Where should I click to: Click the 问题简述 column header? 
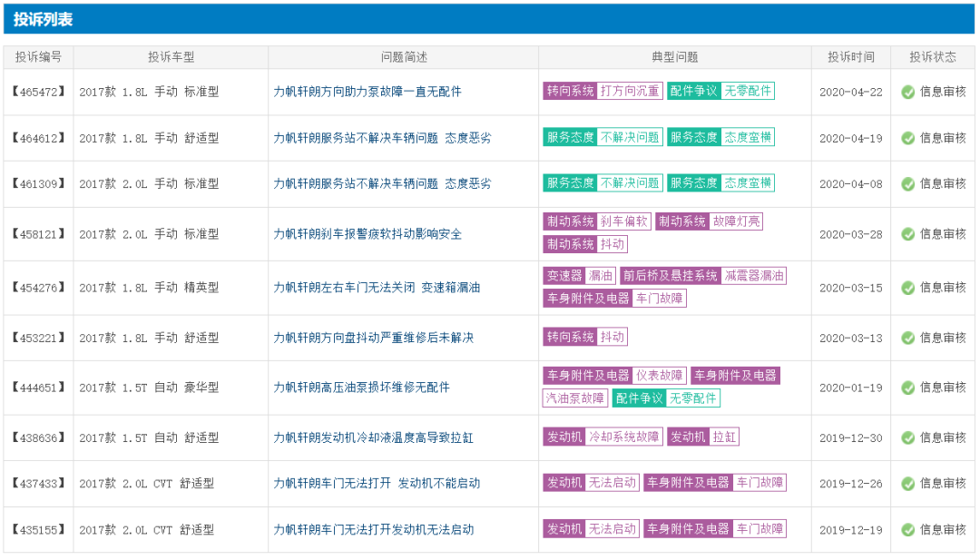click(404, 57)
